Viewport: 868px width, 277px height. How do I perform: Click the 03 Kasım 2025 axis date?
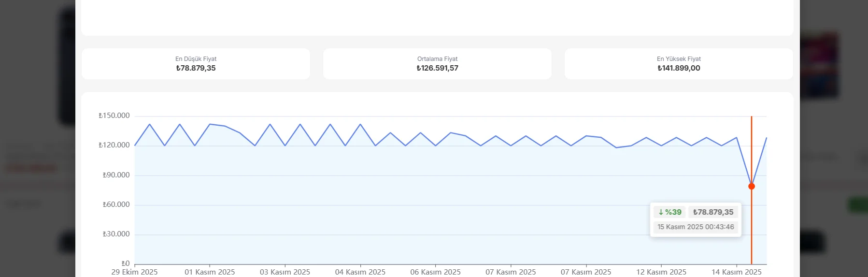pyautogui.click(x=285, y=272)
